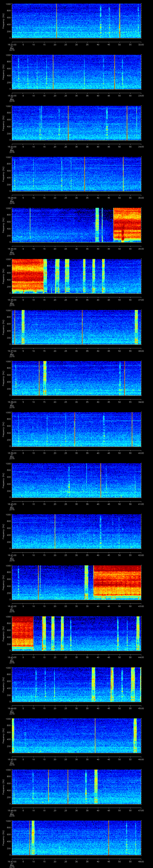Screen dimensions: 153x868
Task: Click the red line near 50 seconds in 16:31:00 panel
Action: (x=120, y=21)
